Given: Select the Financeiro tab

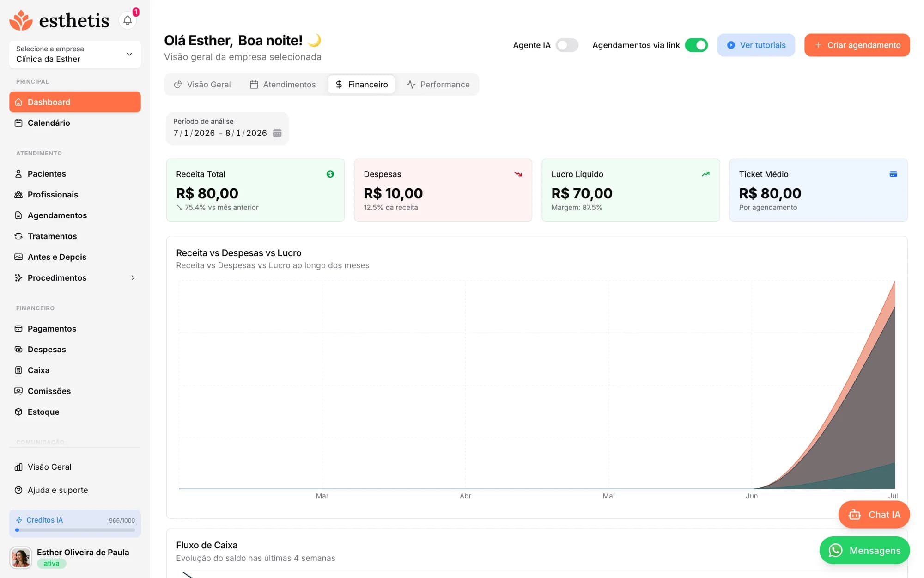Looking at the screenshot, I should 361,85.
